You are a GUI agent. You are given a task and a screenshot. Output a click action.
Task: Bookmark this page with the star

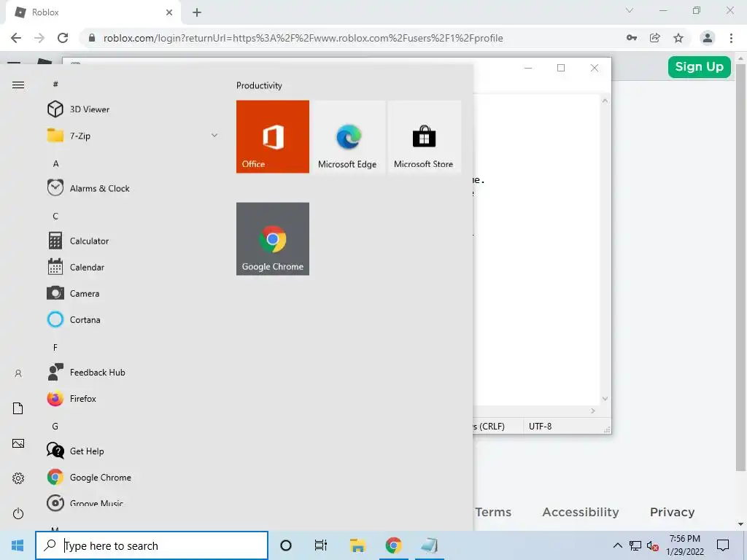point(678,38)
